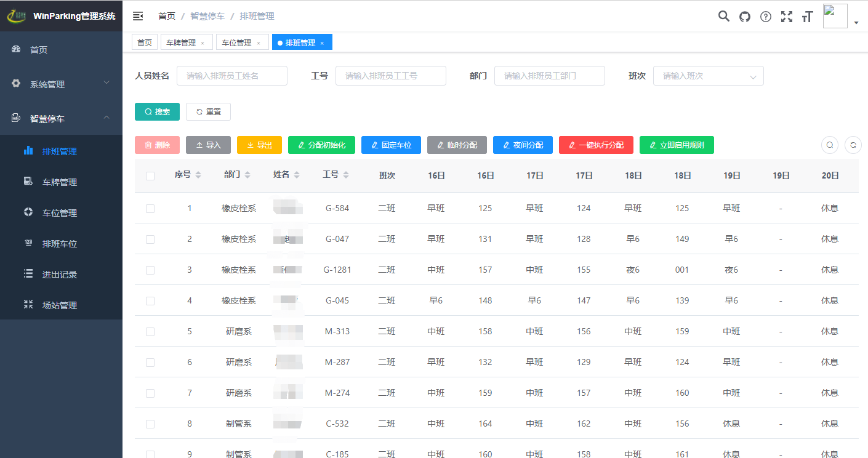Open 进出记录 in the sidebar
The image size is (868, 458).
(60, 275)
